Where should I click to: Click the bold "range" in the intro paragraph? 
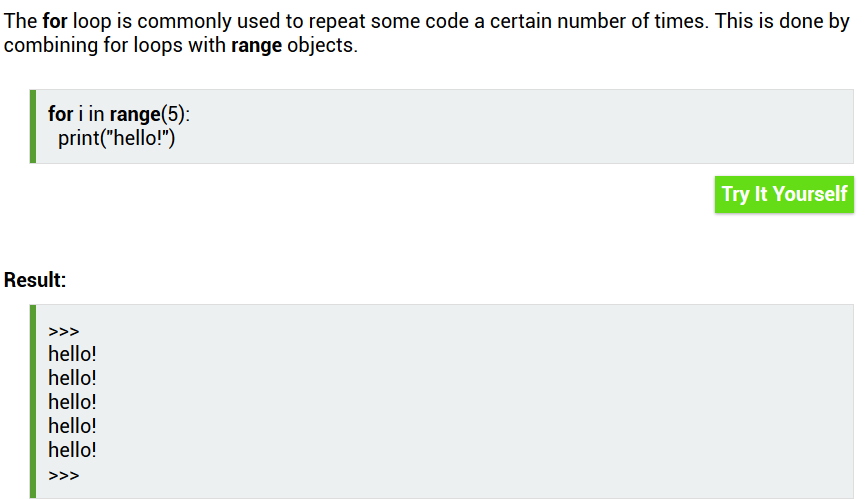[256, 46]
